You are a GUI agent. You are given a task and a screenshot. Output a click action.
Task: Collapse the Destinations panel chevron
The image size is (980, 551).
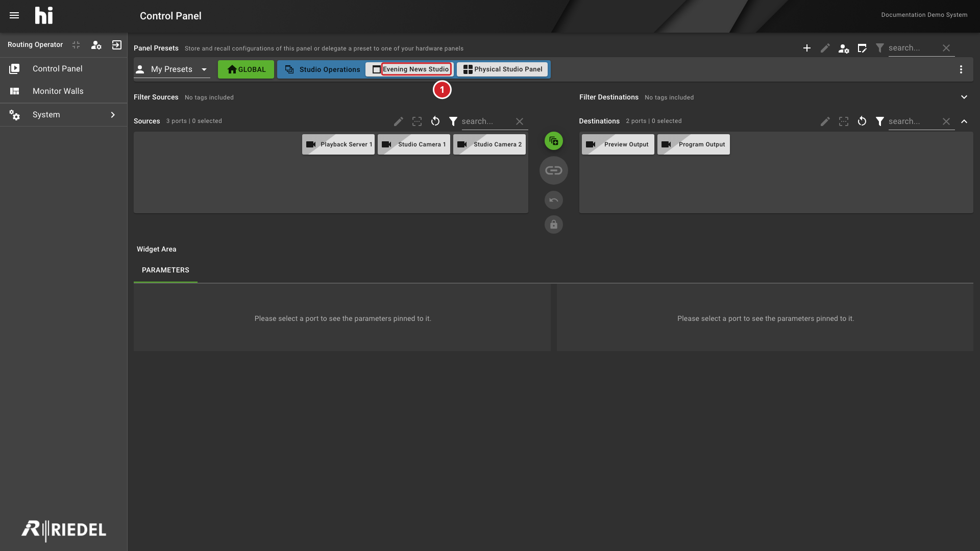click(x=964, y=121)
